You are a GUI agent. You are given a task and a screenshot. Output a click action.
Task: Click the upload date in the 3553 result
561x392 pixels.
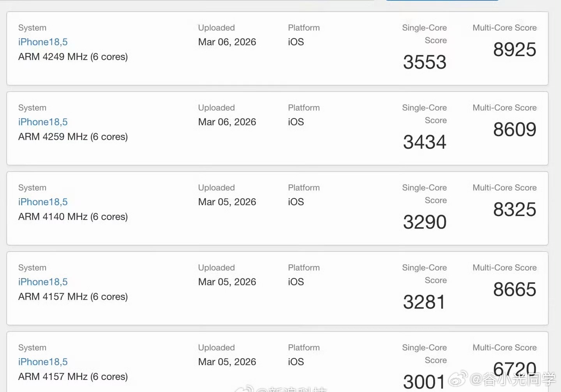[227, 42]
